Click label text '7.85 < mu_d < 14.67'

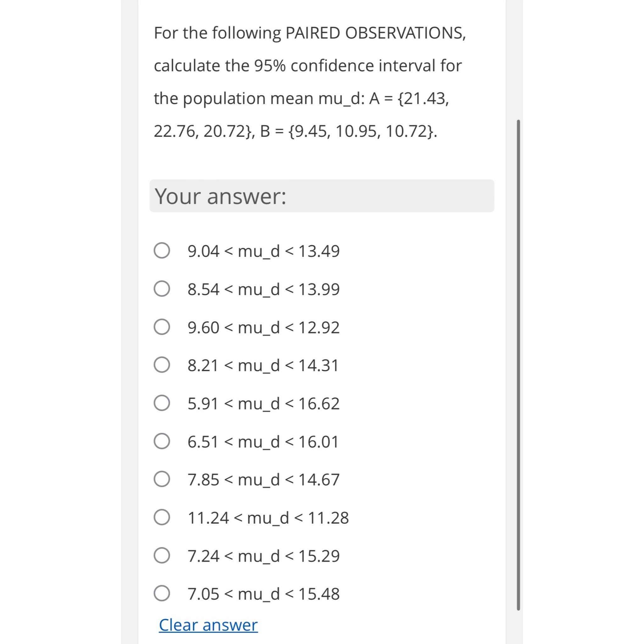[264, 480]
